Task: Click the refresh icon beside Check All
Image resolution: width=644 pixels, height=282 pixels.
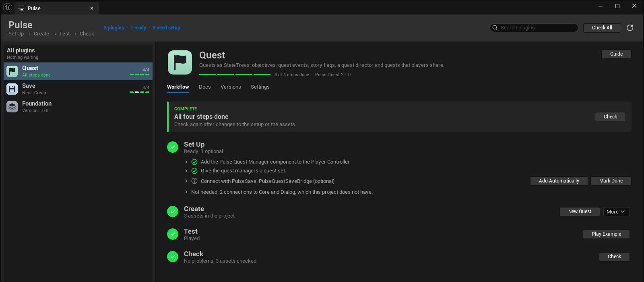Action: (x=630, y=28)
